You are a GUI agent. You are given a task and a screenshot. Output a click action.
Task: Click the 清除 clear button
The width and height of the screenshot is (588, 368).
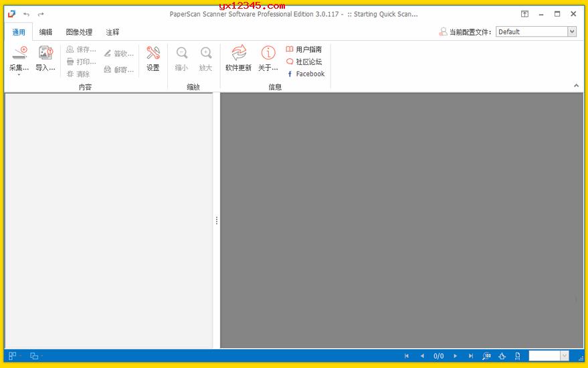(x=78, y=74)
